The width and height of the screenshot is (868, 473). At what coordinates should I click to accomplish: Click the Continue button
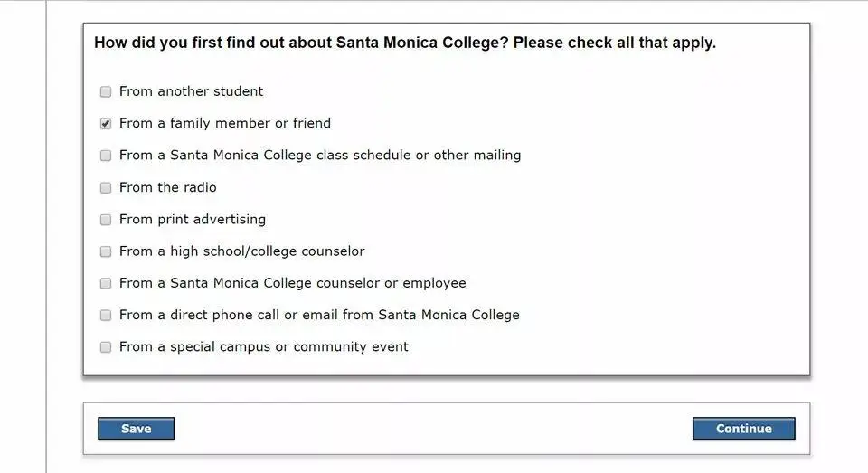pos(743,429)
